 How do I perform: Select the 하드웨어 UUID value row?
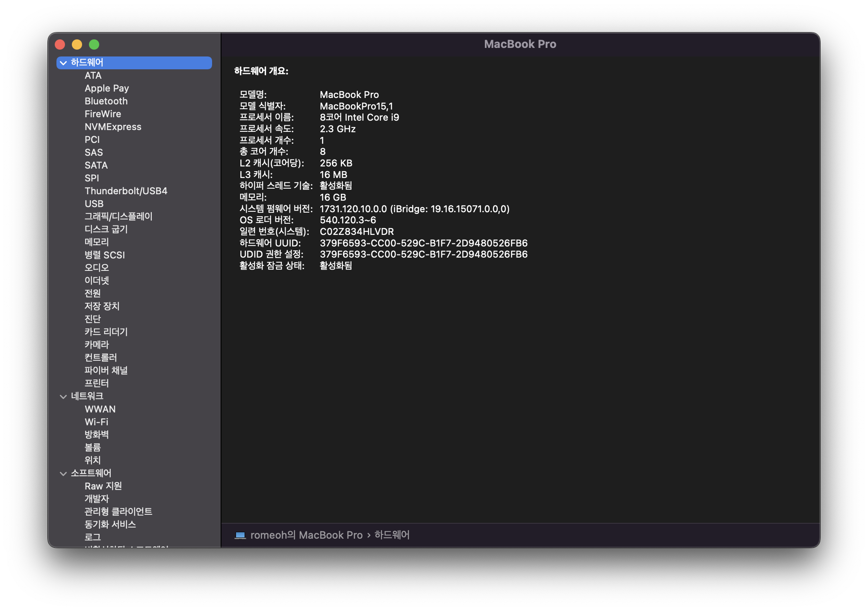pos(423,243)
